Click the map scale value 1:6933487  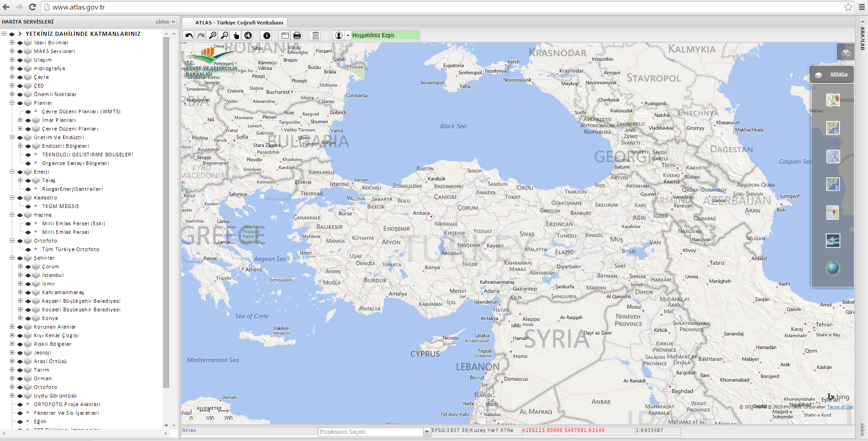tap(649, 430)
